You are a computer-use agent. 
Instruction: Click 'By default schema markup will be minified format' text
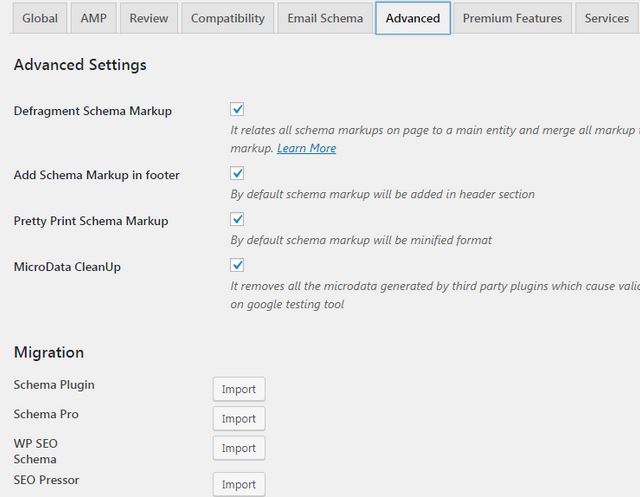pos(361,240)
